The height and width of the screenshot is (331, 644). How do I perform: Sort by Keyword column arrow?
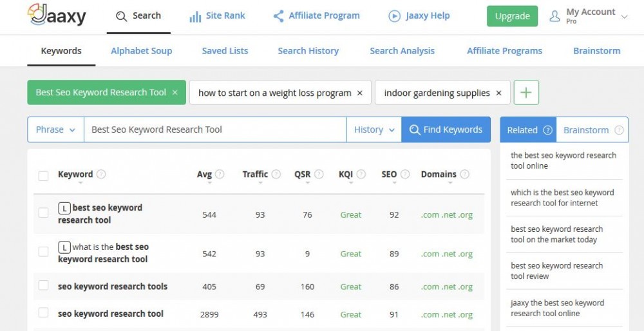pos(80,183)
